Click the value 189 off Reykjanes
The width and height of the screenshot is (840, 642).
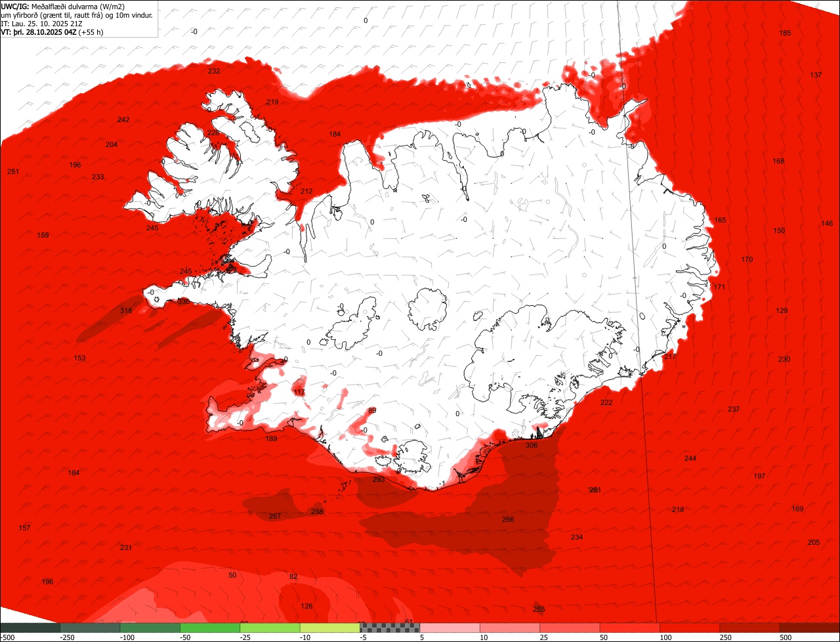click(x=271, y=439)
